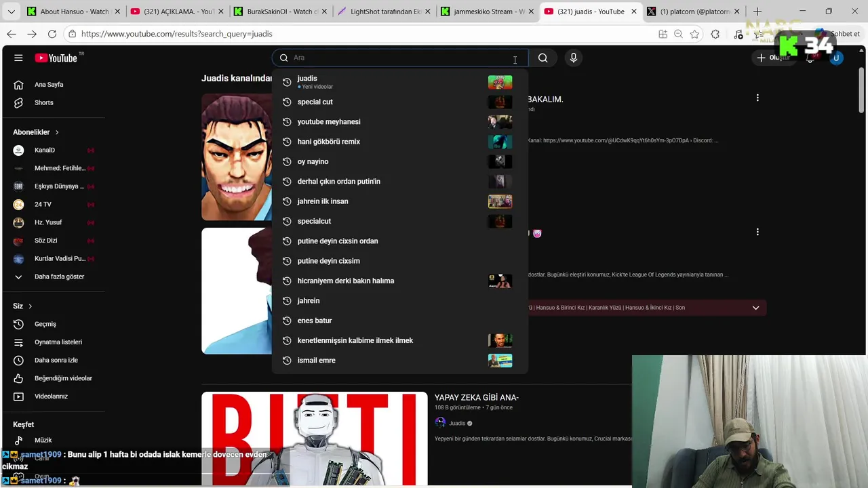Select the 'enes batur' suggestion
The width and height of the screenshot is (868, 488).
click(399, 321)
